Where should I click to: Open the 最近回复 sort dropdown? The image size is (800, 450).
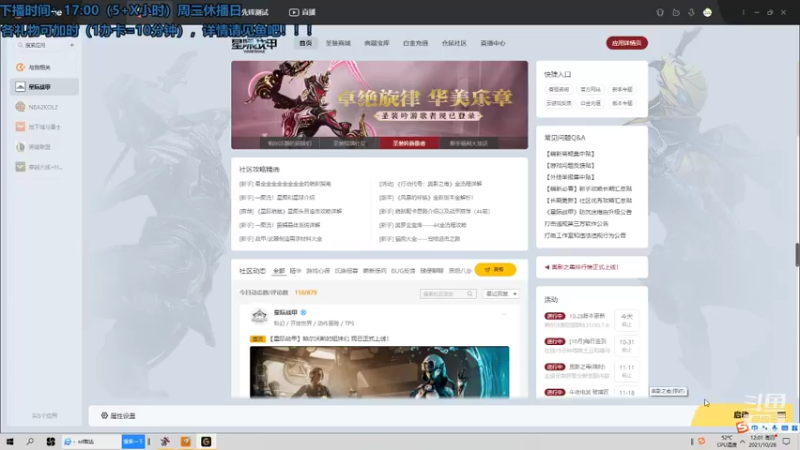pos(501,293)
